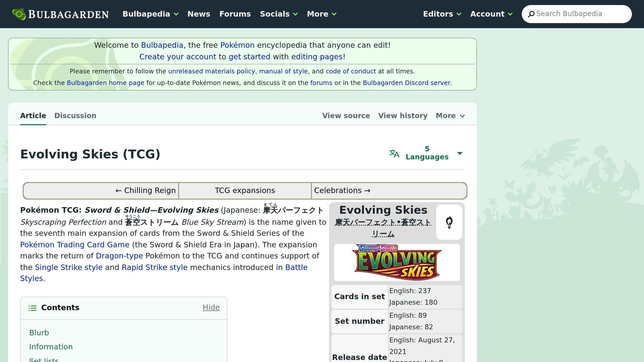Switch to the Article tab
Image resolution: width=644 pixels, height=362 pixels.
pyautogui.click(x=33, y=116)
